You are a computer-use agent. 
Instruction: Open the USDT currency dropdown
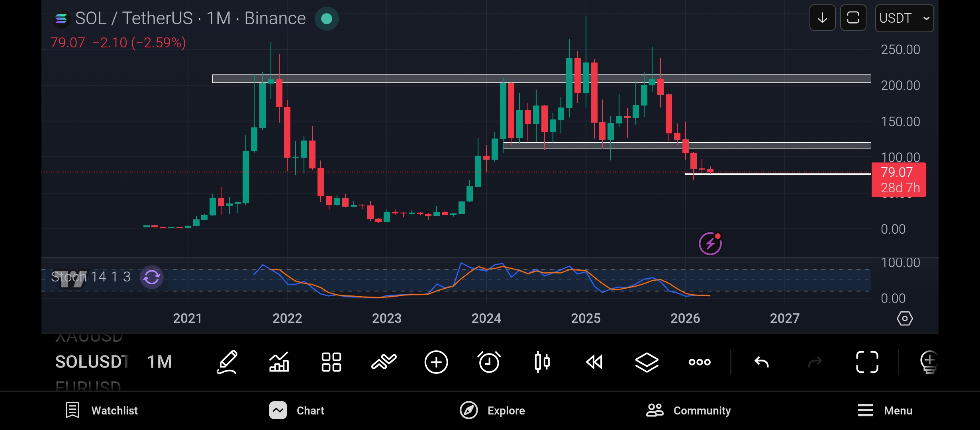pyautogui.click(x=904, y=18)
